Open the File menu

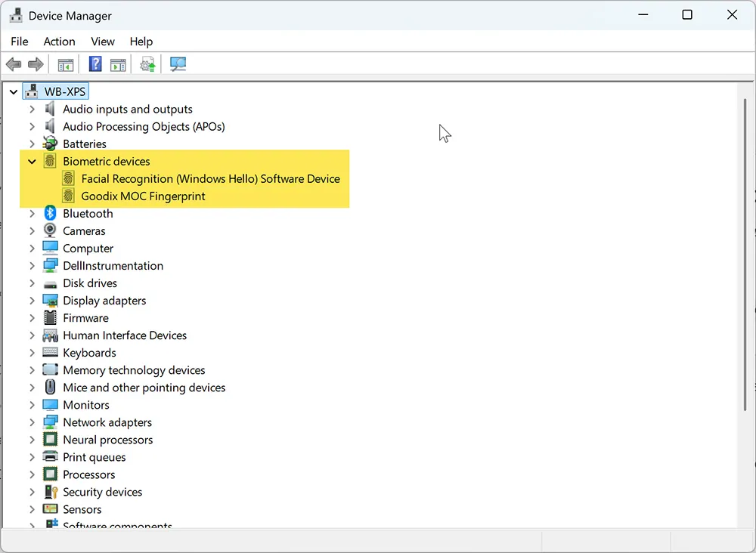[19, 42]
